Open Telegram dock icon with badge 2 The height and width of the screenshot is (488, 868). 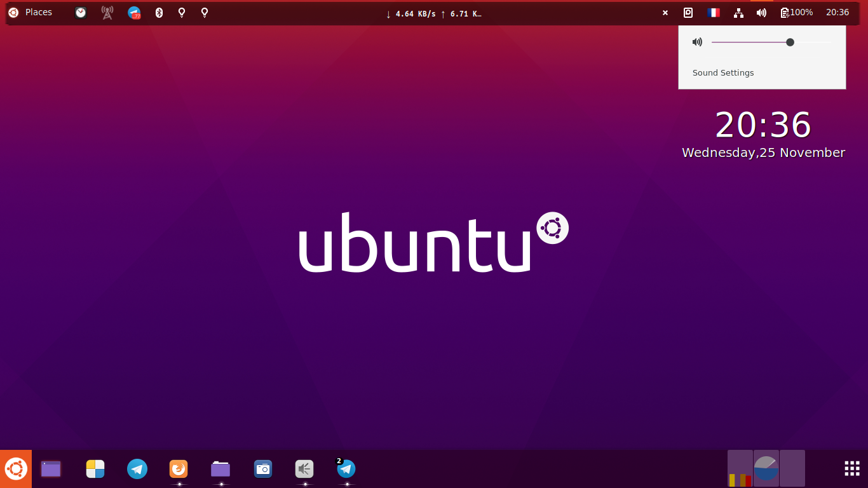[x=346, y=469]
